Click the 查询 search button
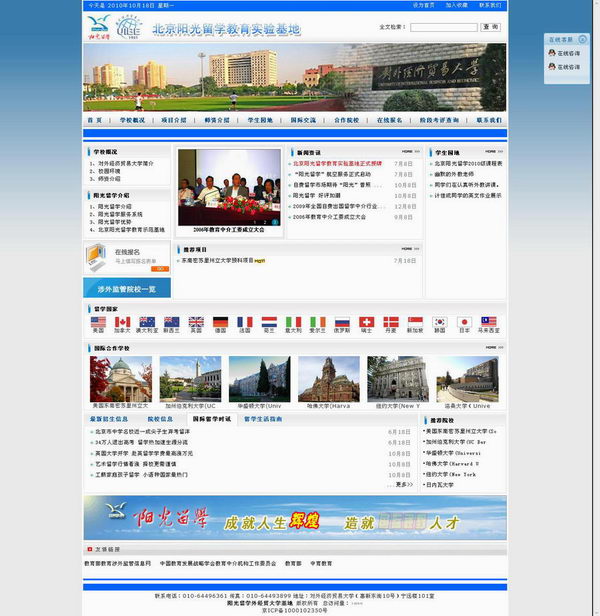Viewport: 600px width, 616px height. pos(490,27)
